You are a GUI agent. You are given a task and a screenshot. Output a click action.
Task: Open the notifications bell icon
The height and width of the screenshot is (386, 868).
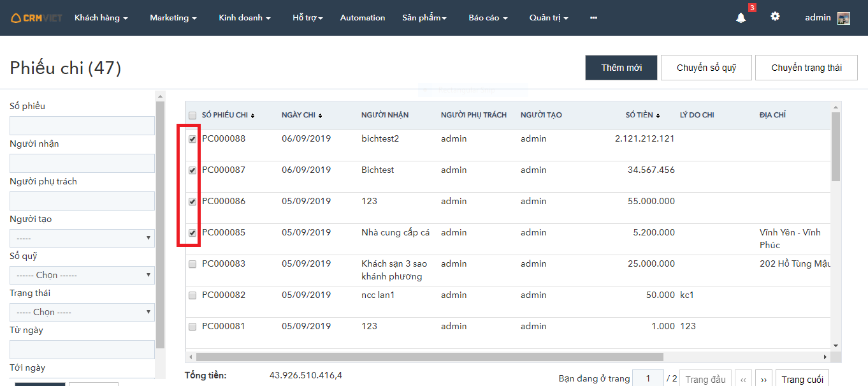741,18
